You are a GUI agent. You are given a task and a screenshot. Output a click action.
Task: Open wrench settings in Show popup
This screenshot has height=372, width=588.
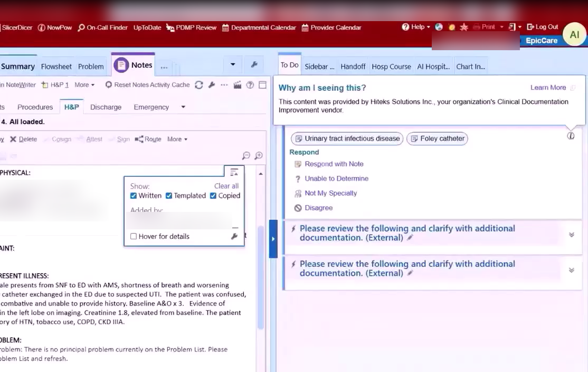[x=234, y=236]
